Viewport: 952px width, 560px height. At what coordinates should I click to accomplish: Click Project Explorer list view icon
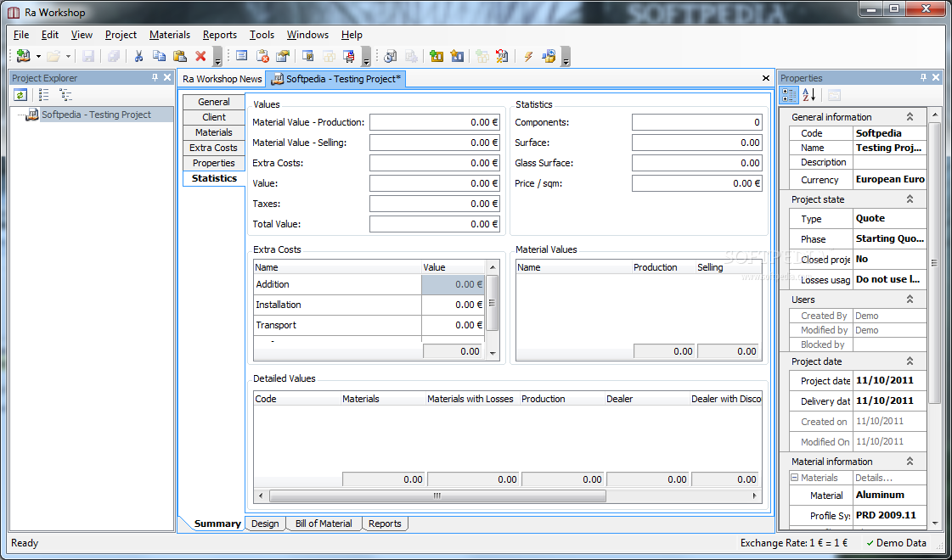point(43,95)
